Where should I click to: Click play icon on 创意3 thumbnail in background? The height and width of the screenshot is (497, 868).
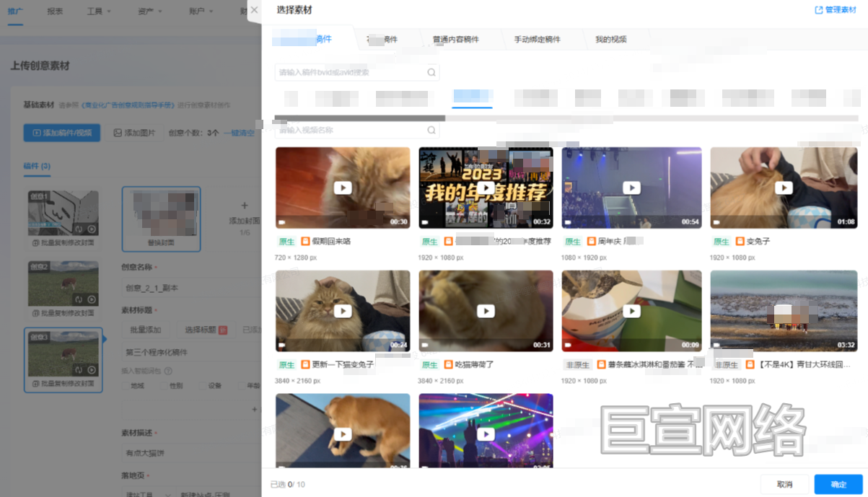point(92,369)
